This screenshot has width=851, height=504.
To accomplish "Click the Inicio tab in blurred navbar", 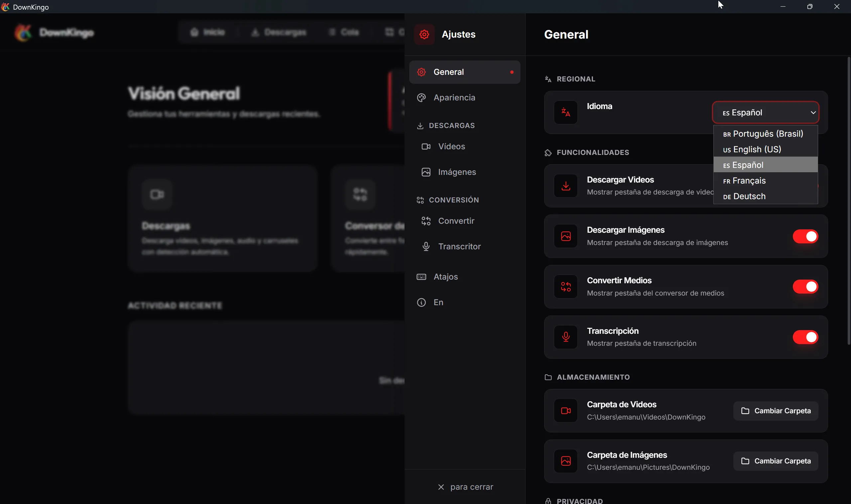I will [x=208, y=32].
